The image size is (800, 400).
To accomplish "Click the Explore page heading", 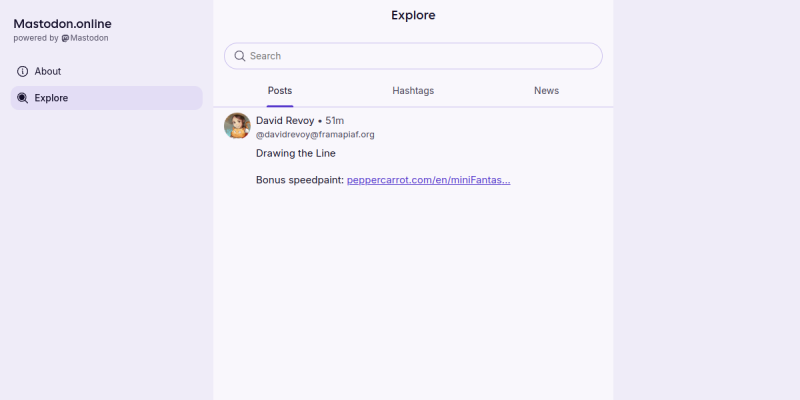I will [x=413, y=15].
